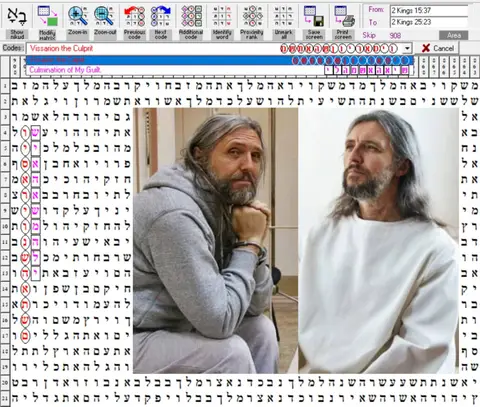The image size is (480, 407).
Task: Click the photo of man in gray hoodie
Action: (215, 240)
